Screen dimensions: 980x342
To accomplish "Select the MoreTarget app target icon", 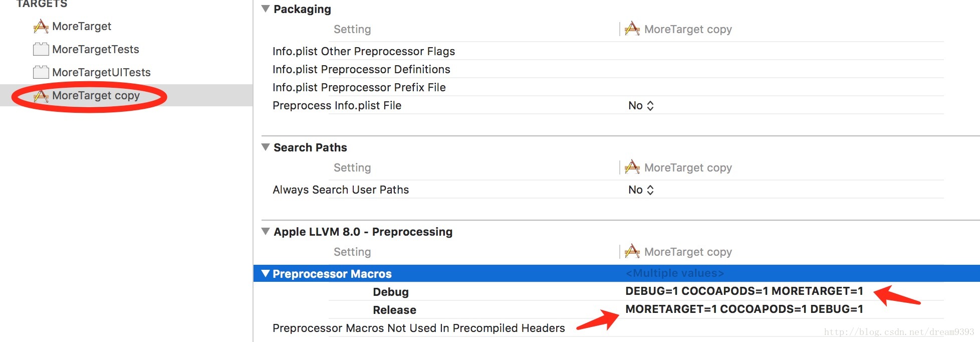I will coord(41,26).
